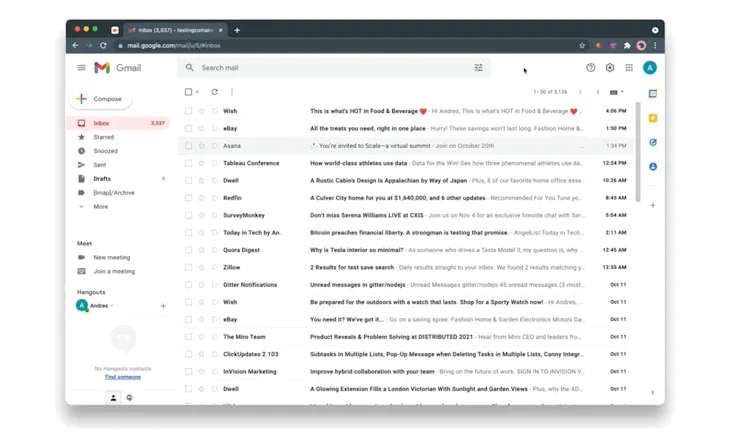Select the Wish Food & Beverage email checkbox
The width and height of the screenshot is (732, 439).
click(x=188, y=111)
